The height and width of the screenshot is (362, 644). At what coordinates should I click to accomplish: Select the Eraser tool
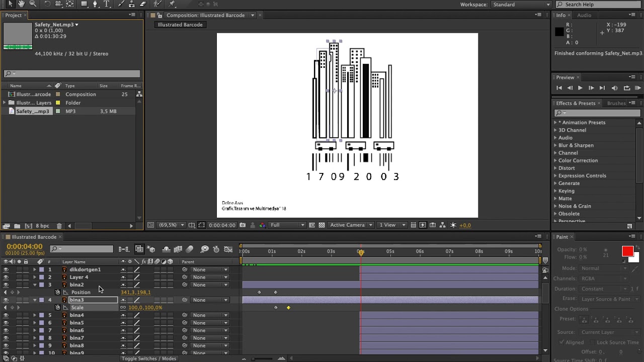pyautogui.click(x=143, y=4)
